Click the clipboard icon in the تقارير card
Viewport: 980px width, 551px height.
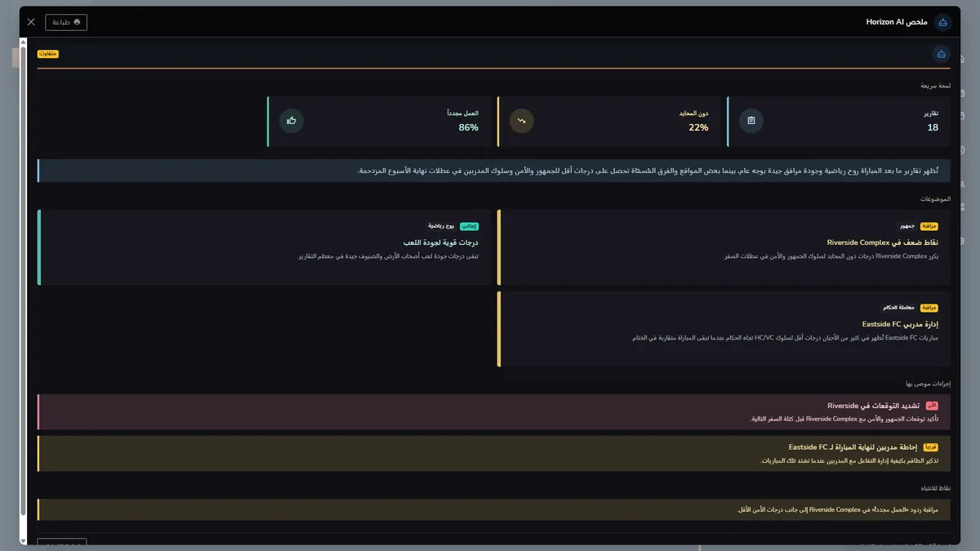click(x=751, y=121)
